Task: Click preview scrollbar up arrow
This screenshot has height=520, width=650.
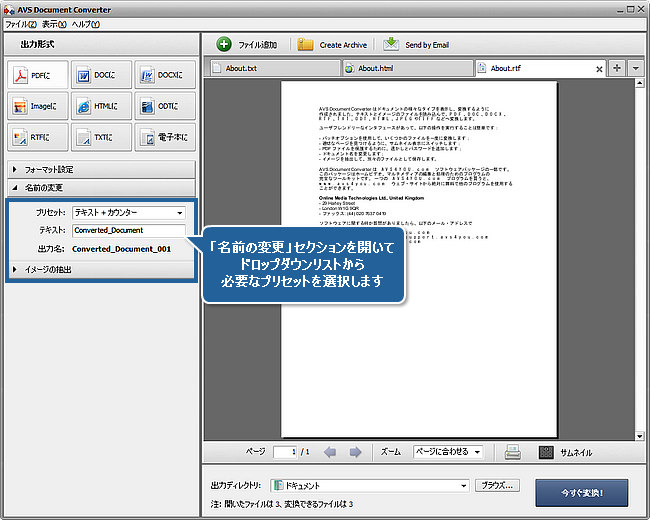Action: 640,83
